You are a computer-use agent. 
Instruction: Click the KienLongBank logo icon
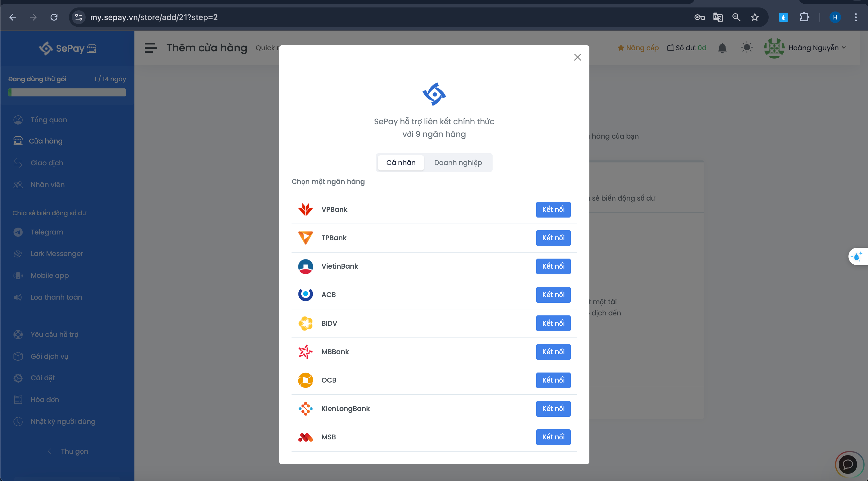click(x=305, y=408)
